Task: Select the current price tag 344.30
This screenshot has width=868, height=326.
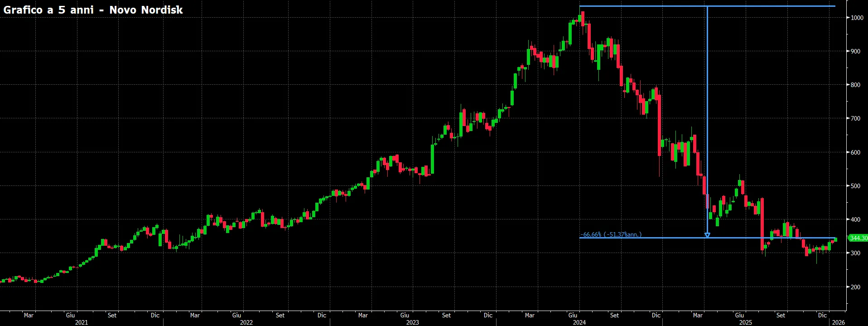Action: (858, 238)
